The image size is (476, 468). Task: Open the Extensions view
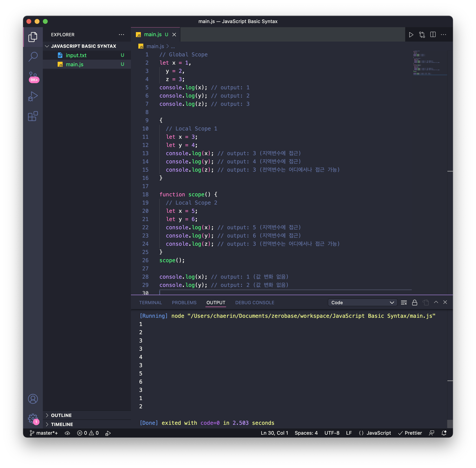[x=33, y=116]
